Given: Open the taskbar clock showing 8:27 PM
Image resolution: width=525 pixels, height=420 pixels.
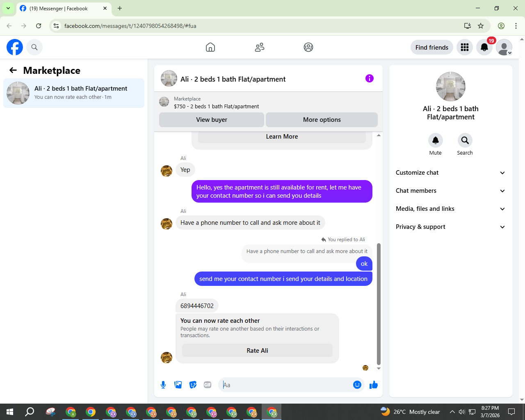Looking at the screenshot, I should [490, 412].
